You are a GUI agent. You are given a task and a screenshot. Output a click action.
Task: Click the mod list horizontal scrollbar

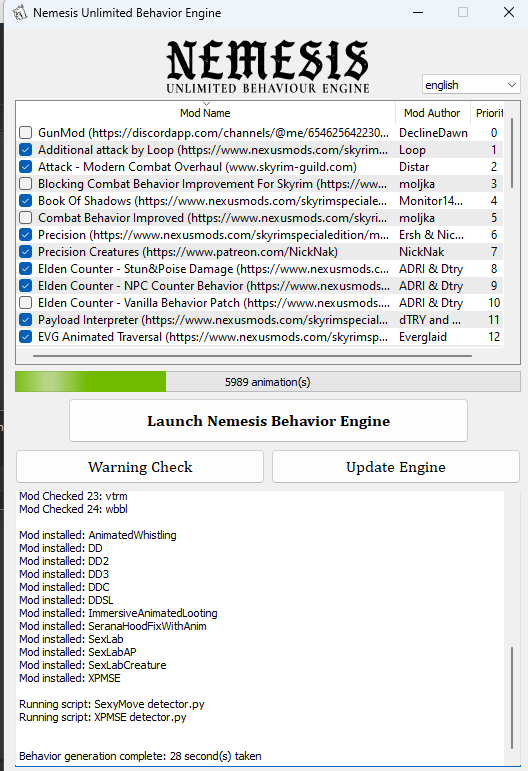point(253,355)
